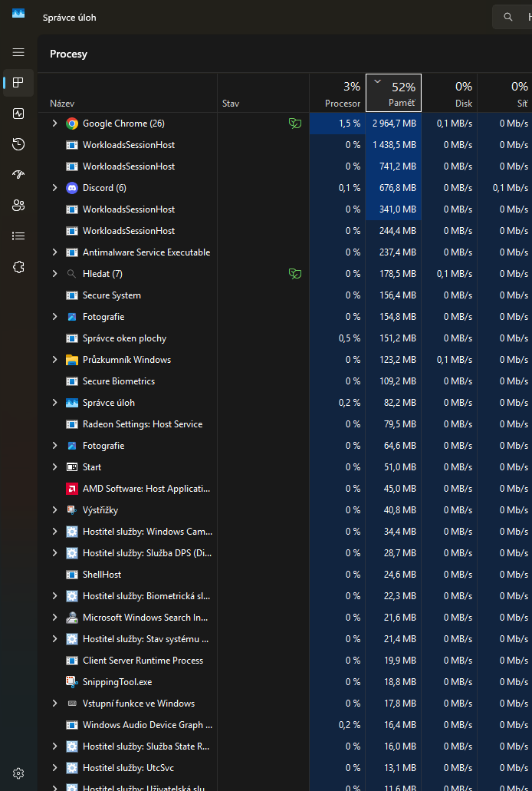Click the Discord process icon

tap(72, 188)
